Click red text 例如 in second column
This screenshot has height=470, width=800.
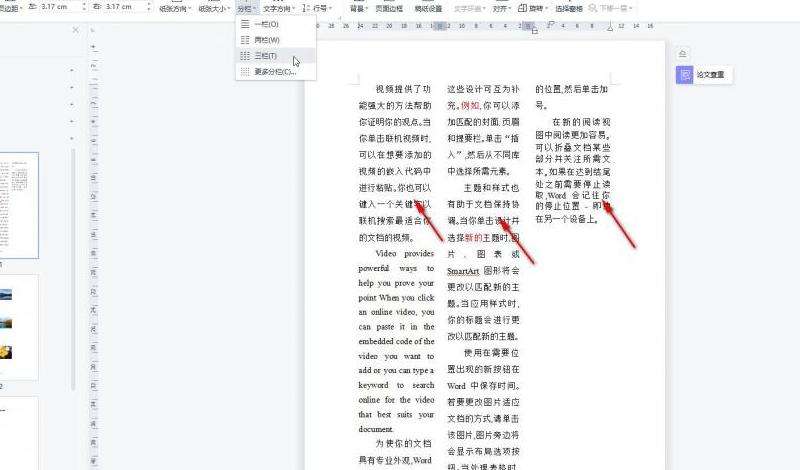(470, 105)
